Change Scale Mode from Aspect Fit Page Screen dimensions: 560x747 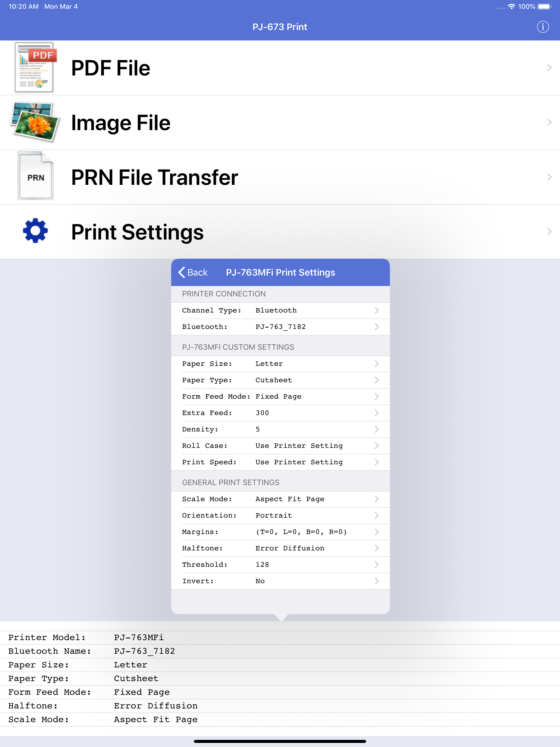tap(280, 499)
